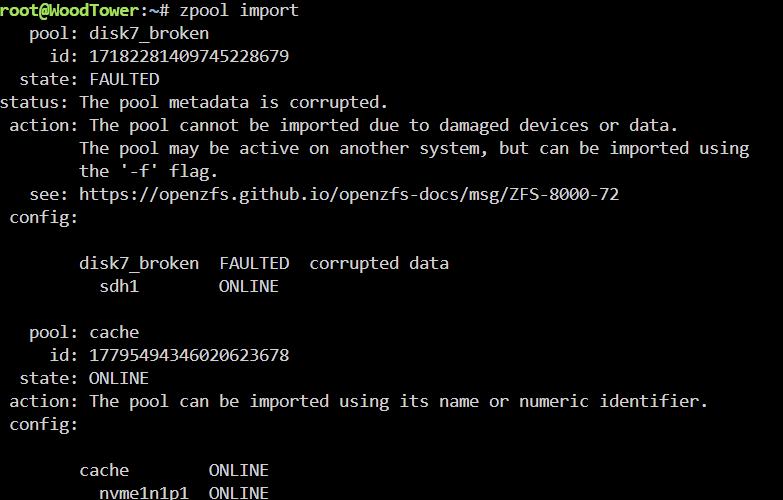Click the 'zpool import' command text

(x=239, y=10)
